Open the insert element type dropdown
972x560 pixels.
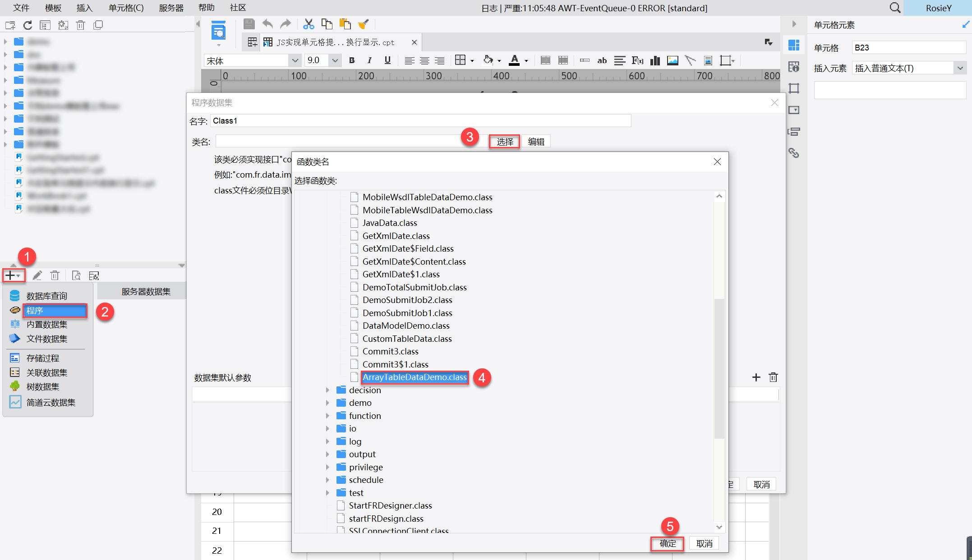pyautogui.click(x=960, y=68)
